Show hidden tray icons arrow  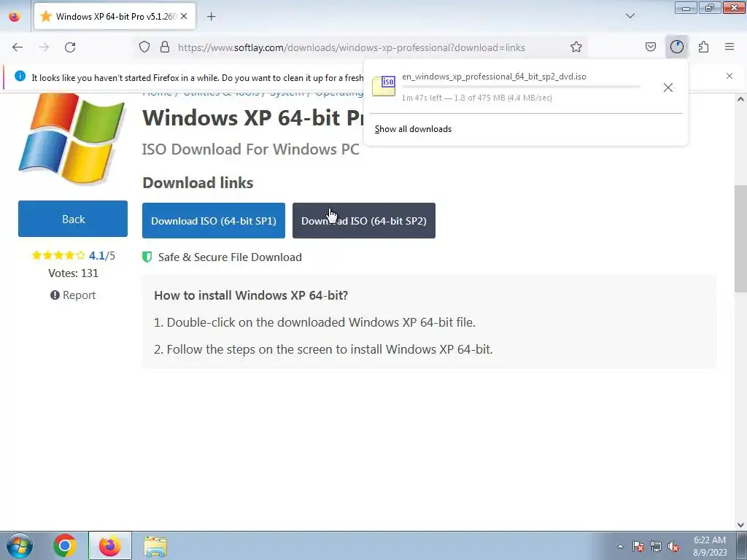(x=620, y=546)
